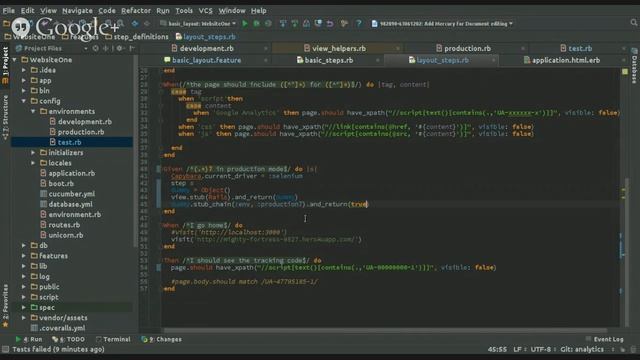Click the horizontal scrollbar below the editor
Screen dimensions: 640x360
(385, 330)
